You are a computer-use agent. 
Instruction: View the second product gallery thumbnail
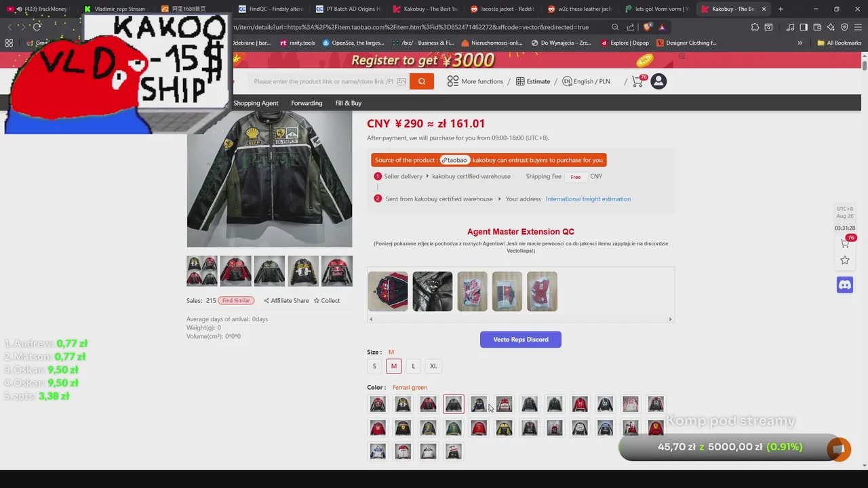(x=235, y=271)
